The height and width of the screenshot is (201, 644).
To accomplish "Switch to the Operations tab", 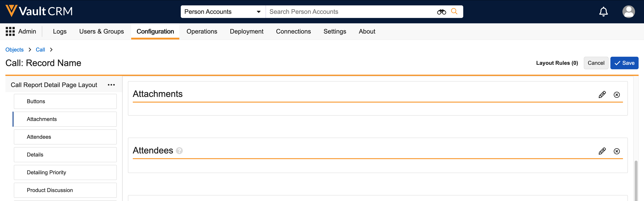I will pos(201,31).
